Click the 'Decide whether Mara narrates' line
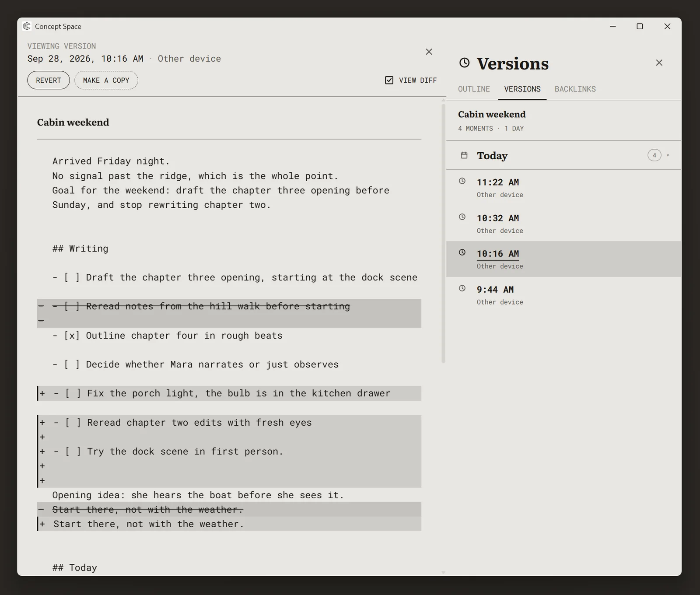Screen dimensions: 700x595 click(x=196, y=364)
